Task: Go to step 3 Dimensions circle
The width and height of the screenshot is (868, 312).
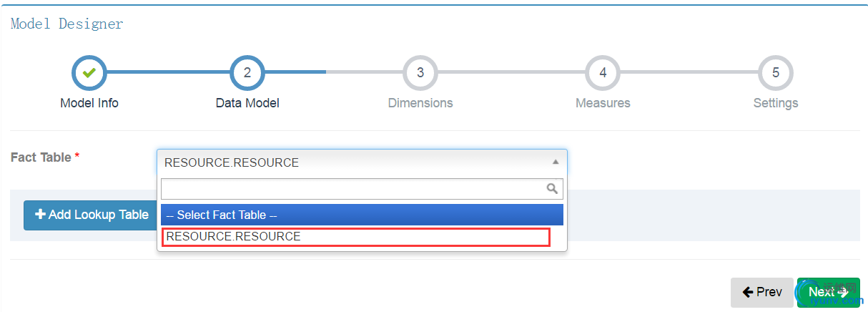Action: [x=420, y=72]
